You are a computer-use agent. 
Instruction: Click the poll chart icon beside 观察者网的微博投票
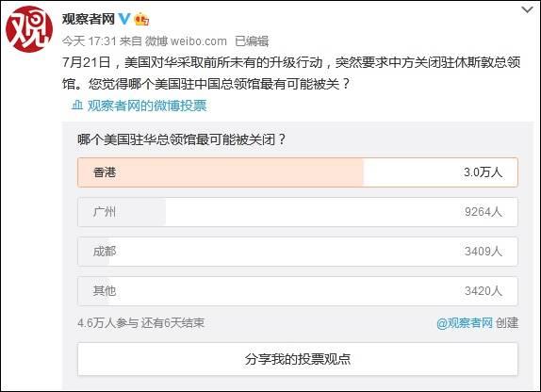(77, 105)
